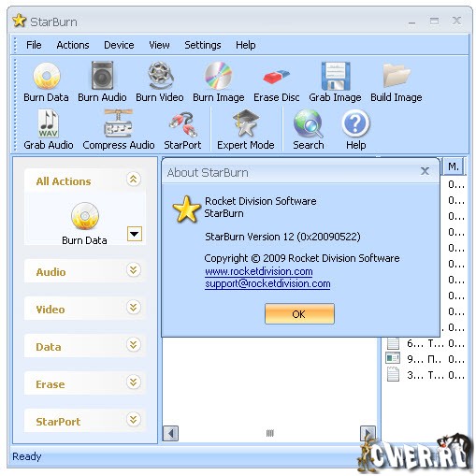
Task: Launch the Burn Video tool
Action: pyautogui.click(x=160, y=82)
